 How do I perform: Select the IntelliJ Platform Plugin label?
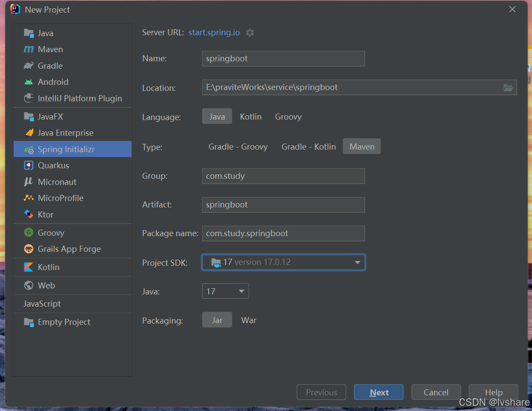(x=80, y=98)
